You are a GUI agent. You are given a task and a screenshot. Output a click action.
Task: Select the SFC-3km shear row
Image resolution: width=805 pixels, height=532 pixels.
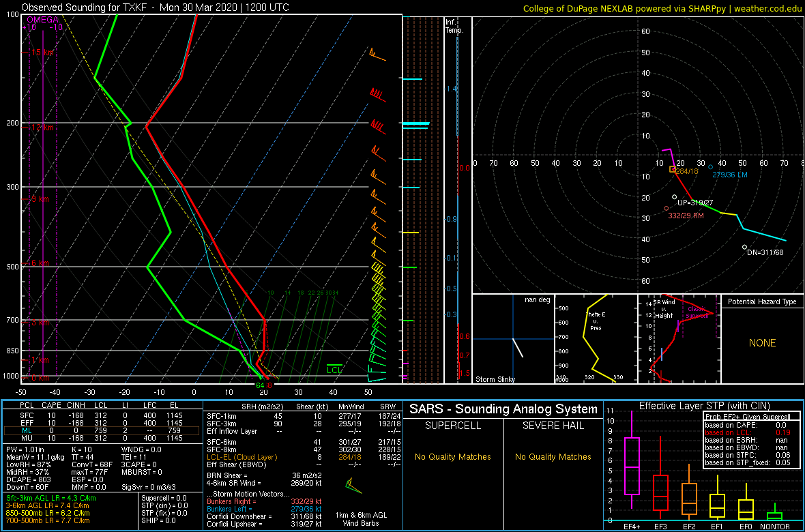pos(303,423)
